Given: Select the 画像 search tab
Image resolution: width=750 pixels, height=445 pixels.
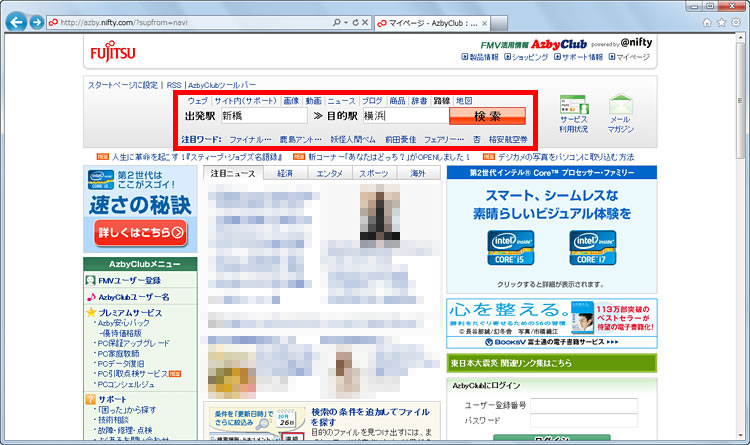Looking at the screenshot, I should [291, 100].
